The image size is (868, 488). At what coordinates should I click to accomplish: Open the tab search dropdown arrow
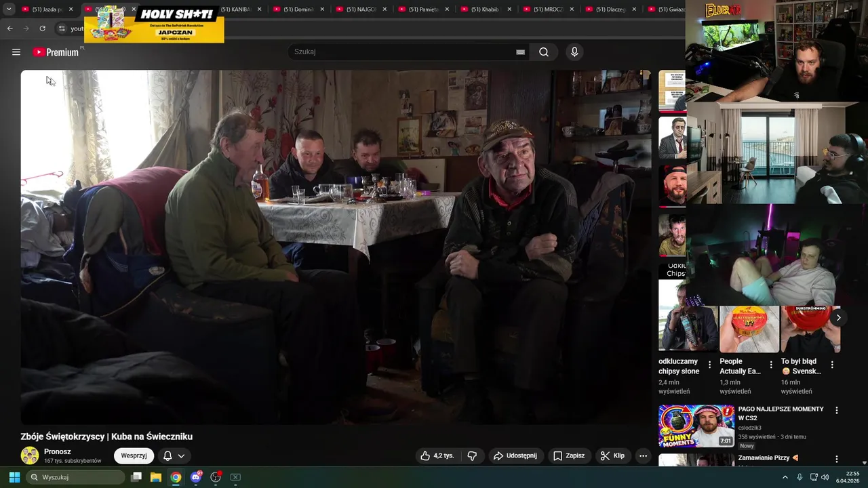[8, 9]
